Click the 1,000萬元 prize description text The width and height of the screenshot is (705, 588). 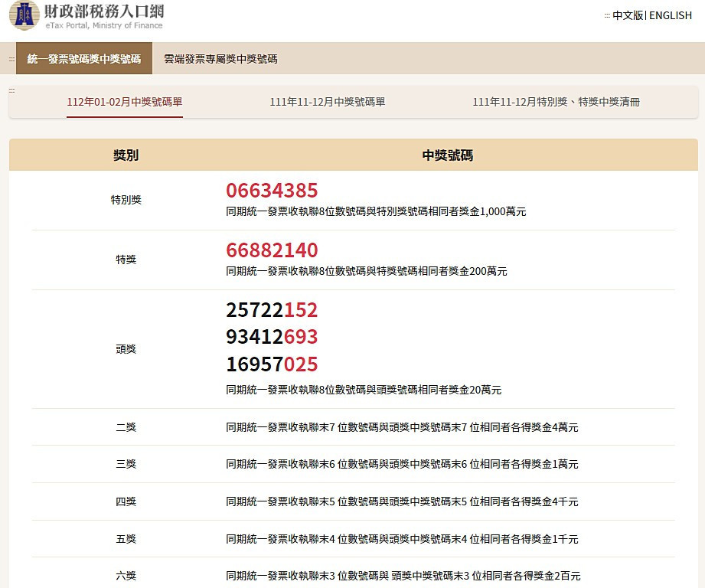[376, 211]
